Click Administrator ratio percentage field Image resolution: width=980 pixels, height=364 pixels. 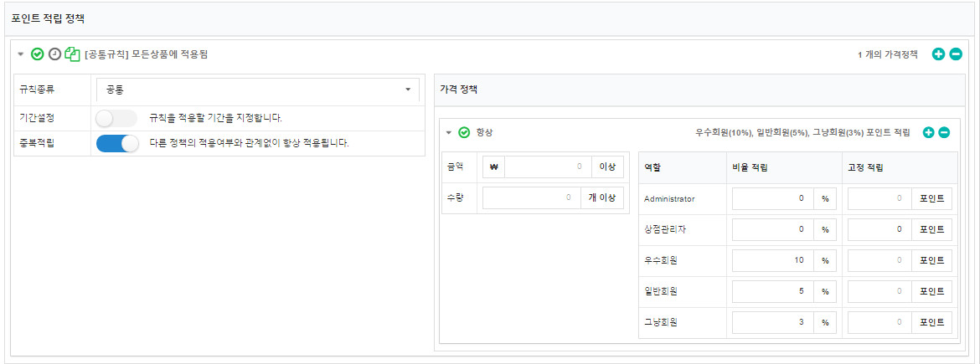pos(773,198)
